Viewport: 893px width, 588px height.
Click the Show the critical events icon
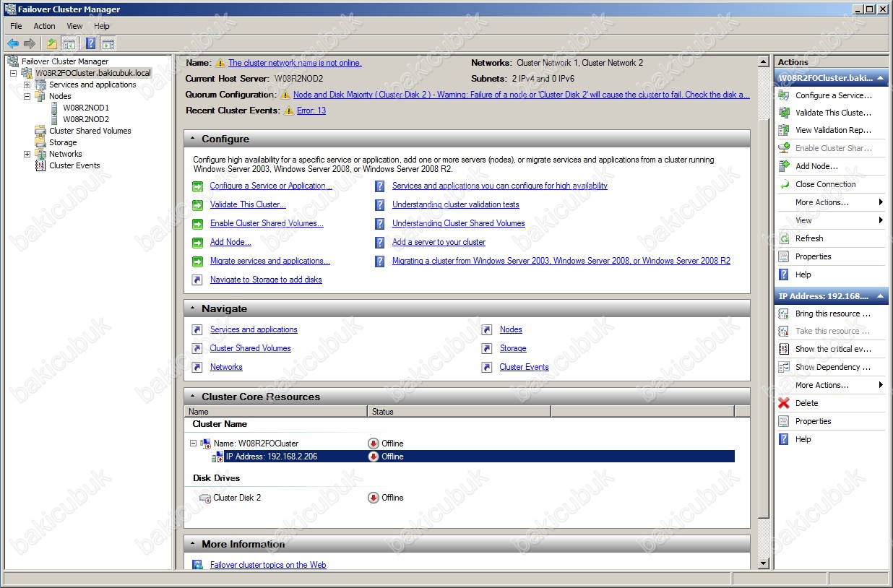[x=784, y=349]
